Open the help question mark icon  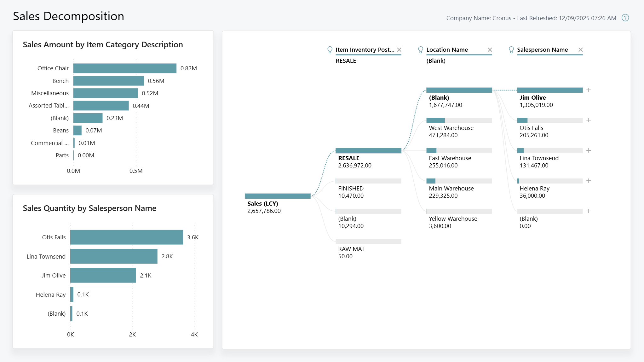coord(625,18)
